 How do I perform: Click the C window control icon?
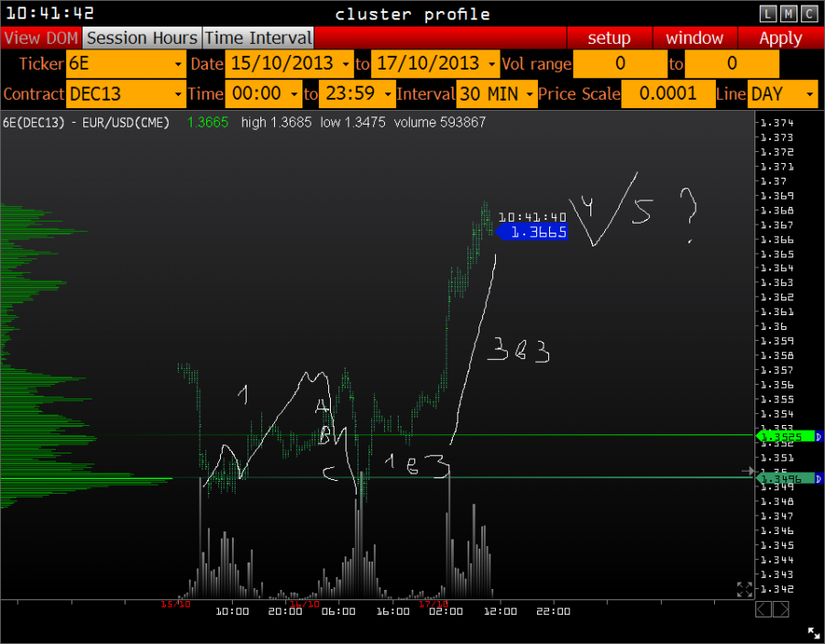[808, 14]
